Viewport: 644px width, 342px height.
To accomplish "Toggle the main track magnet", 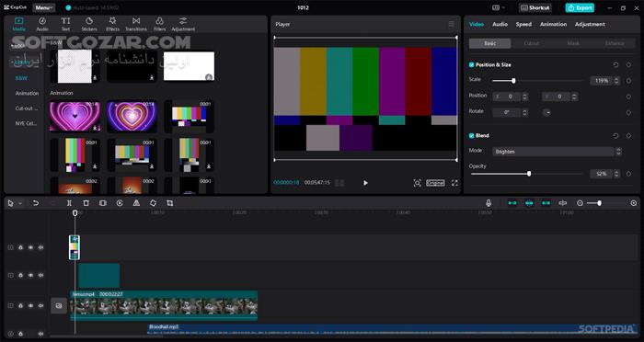I will point(512,203).
